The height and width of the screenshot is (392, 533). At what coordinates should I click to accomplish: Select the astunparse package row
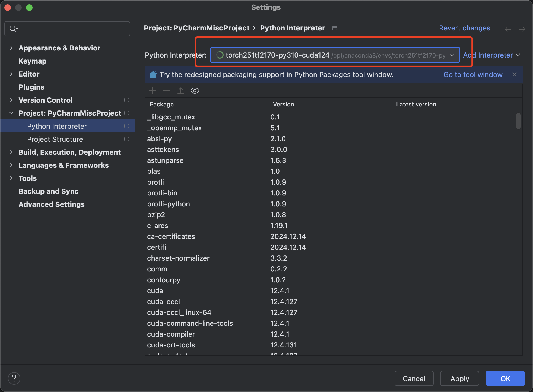click(330, 160)
